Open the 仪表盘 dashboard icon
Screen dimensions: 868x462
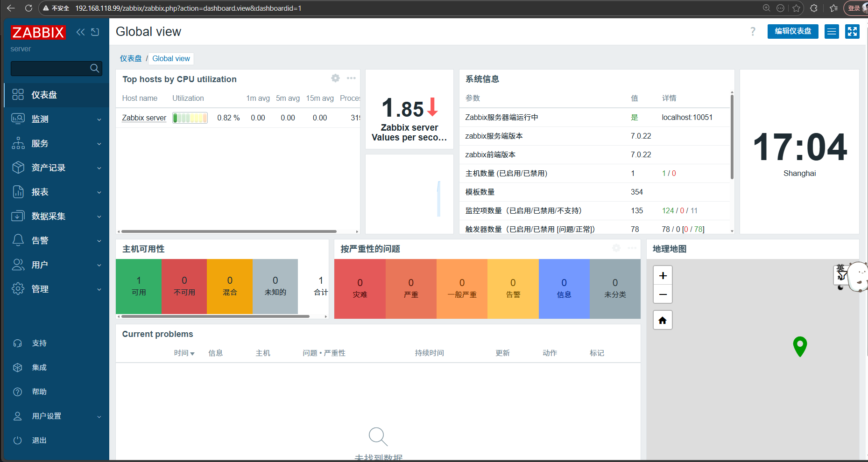18,95
